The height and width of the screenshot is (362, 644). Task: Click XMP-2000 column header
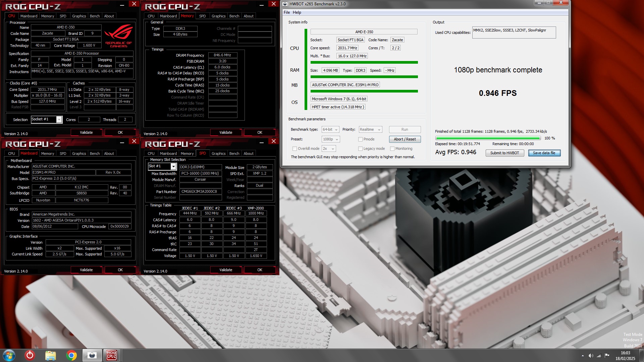pos(256,208)
